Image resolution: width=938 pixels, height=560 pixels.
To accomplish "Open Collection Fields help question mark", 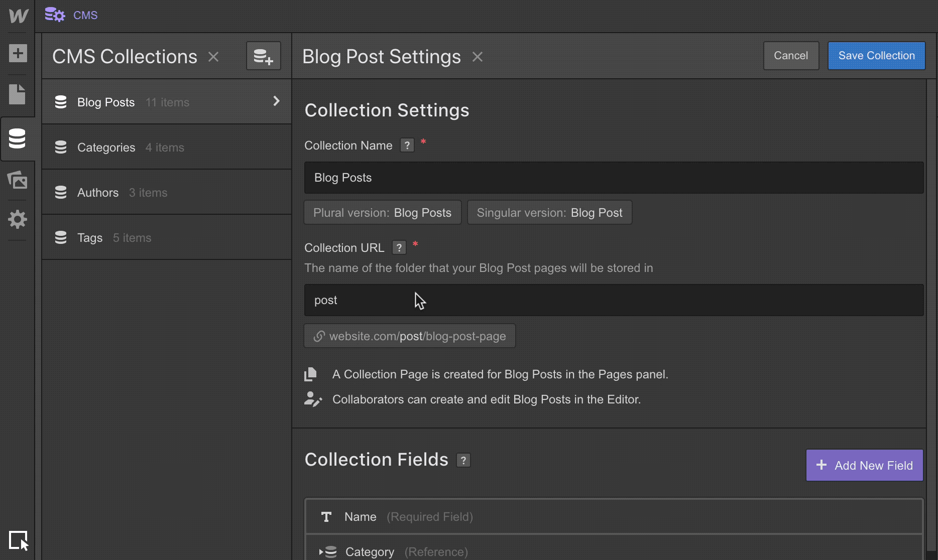I will click(x=463, y=460).
